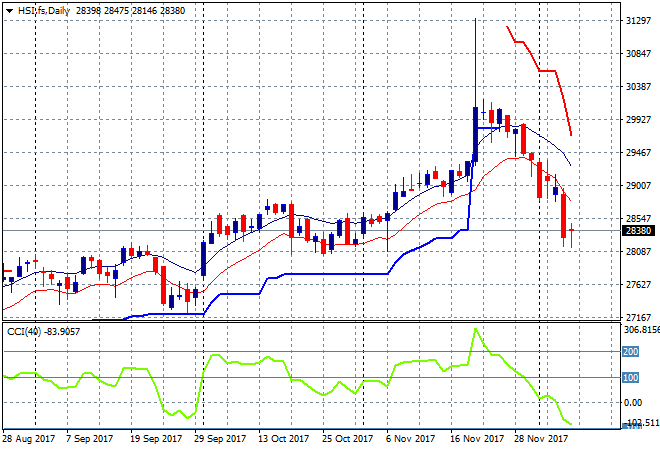Click the OHLC values 28398 28475 28146 28380

pos(130,11)
